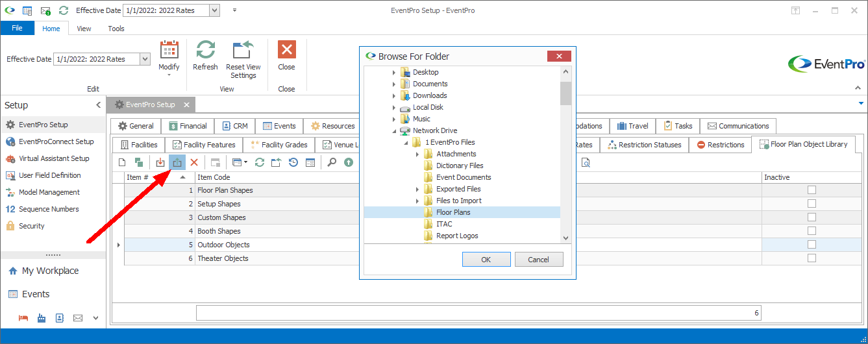868x344 pixels.
Task: Expand the Documents folder node
Action: (394, 84)
